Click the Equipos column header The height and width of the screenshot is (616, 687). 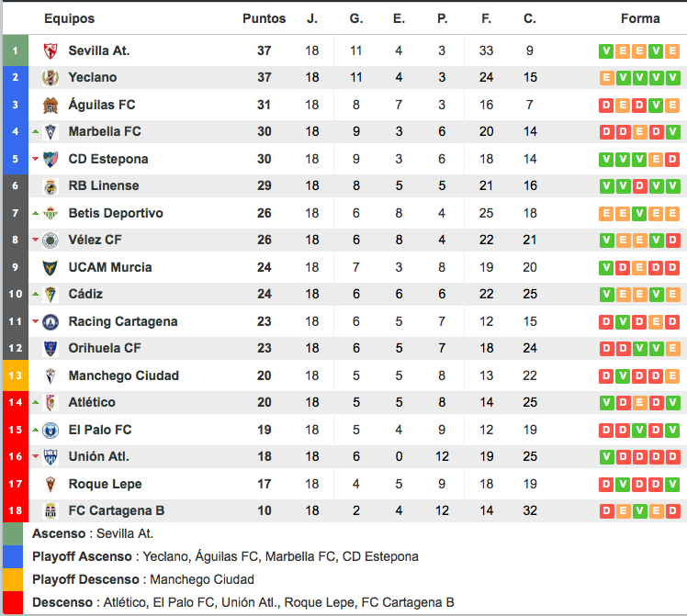pyautogui.click(x=69, y=18)
